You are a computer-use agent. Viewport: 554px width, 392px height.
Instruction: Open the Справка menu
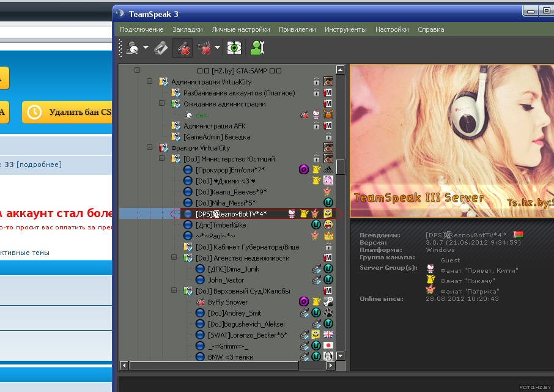coord(431,29)
